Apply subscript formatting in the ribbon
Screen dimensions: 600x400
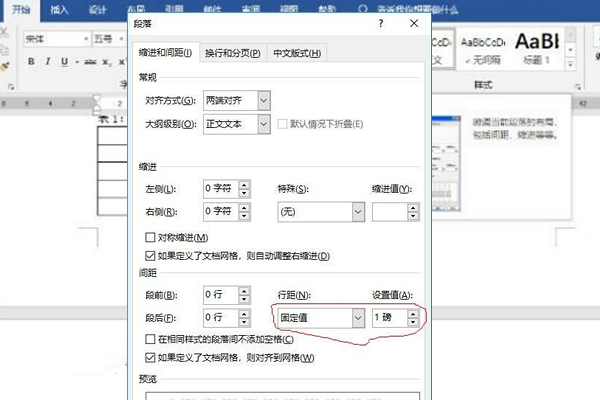click(x=106, y=62)
